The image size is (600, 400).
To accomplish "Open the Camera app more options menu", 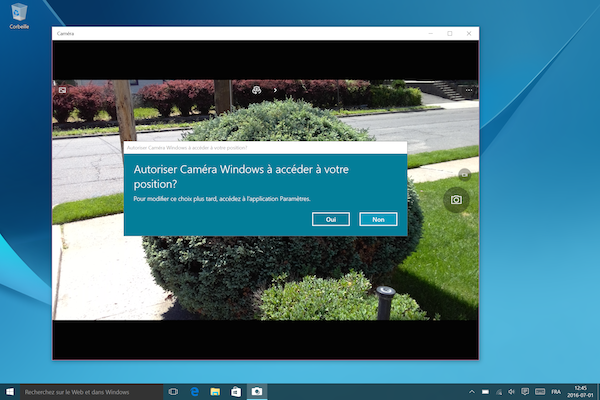I will [469, 90].
